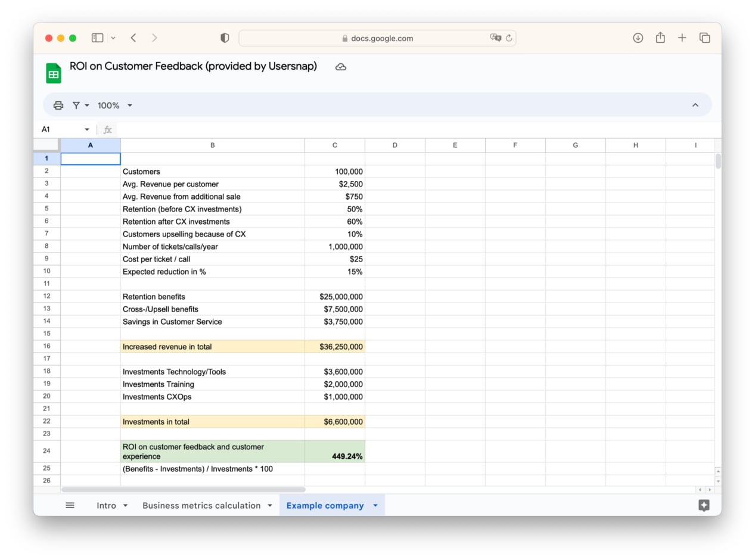This screenshot has width=755, height=560.
Task: Open the Example company tab dropdown arrow
Action: coord(375,505)
